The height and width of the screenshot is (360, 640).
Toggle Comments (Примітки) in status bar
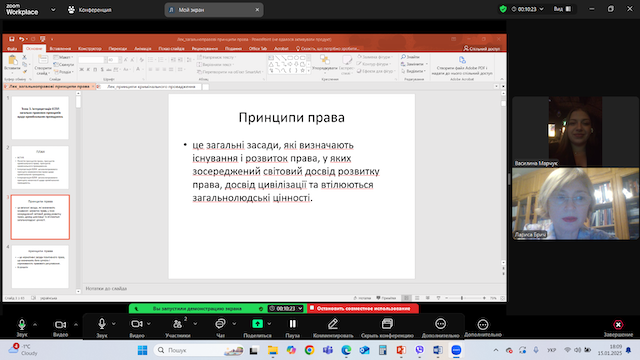click(386, 298)
